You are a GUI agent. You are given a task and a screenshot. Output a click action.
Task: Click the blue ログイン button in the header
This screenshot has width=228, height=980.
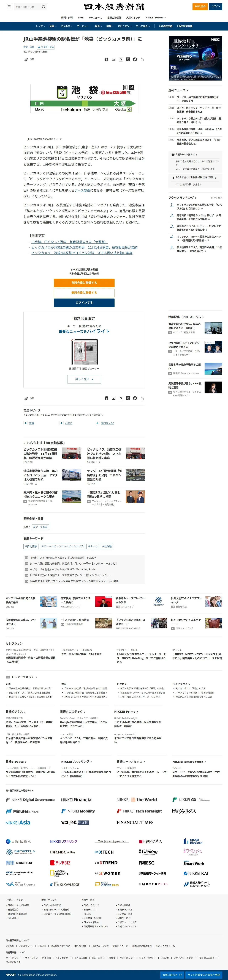[x=216, y=6]
